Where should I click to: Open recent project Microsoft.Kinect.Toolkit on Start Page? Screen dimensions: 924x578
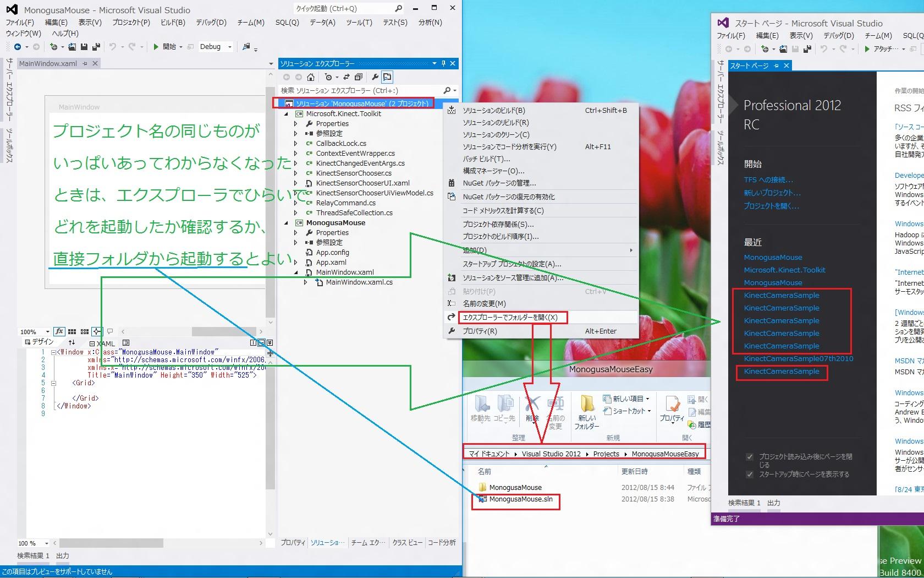[x=784, y=270]
